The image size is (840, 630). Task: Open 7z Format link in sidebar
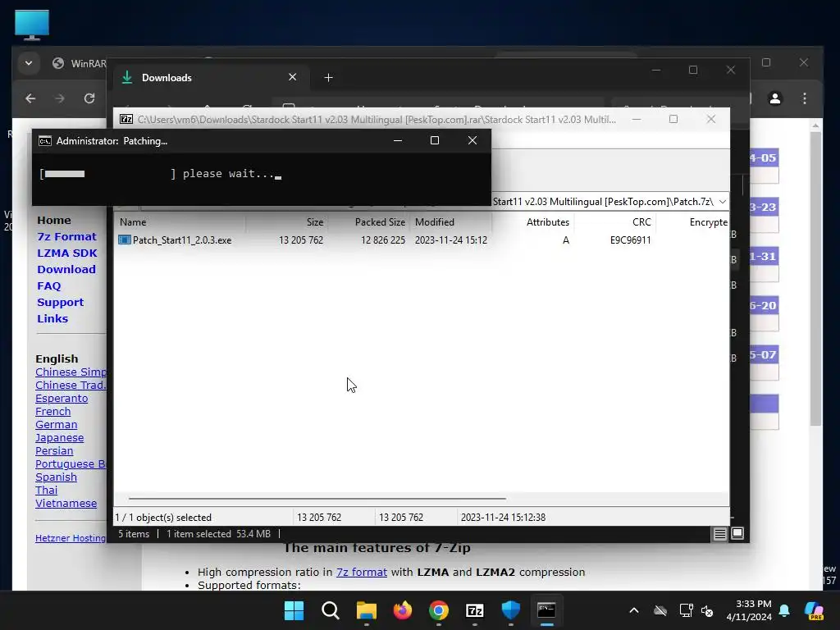[x=66, y=237]
